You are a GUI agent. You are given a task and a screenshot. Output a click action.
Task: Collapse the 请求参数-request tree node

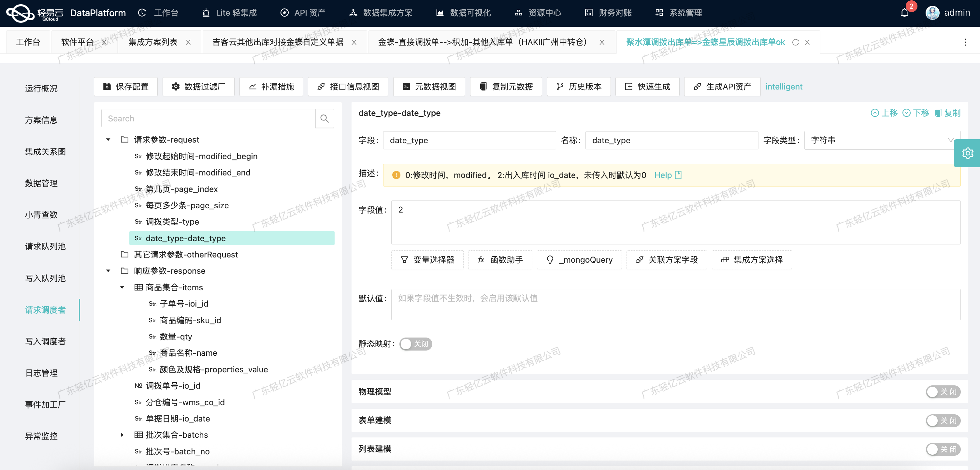pyautogui.click(x=108, y=140)
